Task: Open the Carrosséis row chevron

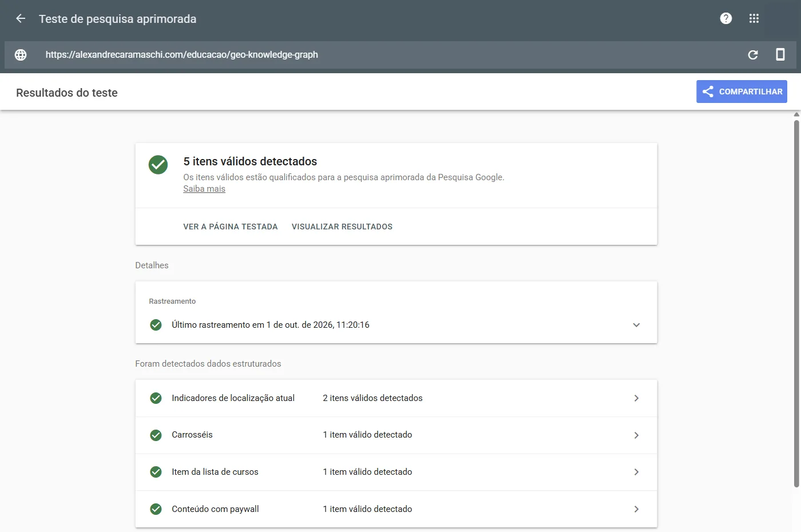Action: (x=636, y=435)
